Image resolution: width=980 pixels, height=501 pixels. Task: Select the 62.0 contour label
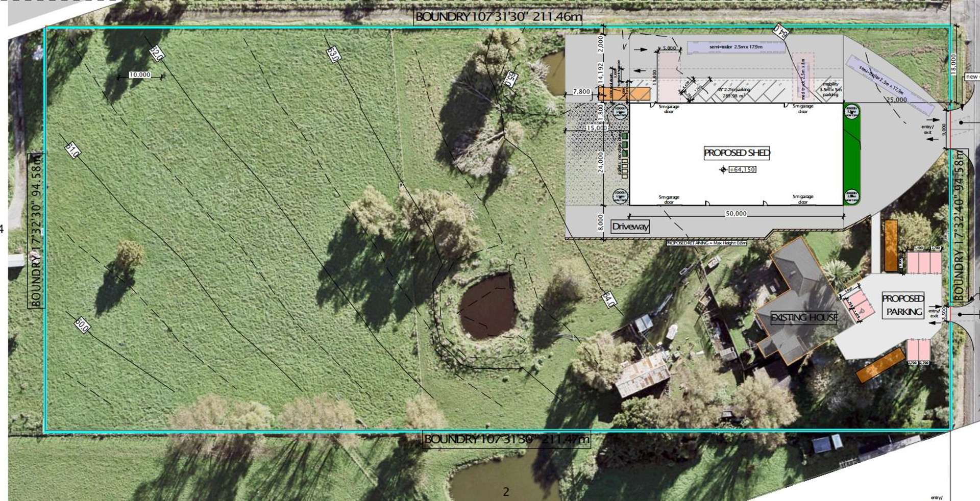point(157,54)
